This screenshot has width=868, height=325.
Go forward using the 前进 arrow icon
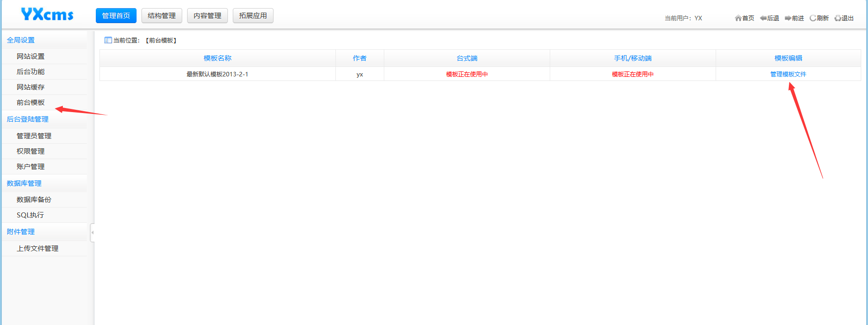[x=788, y=18]
